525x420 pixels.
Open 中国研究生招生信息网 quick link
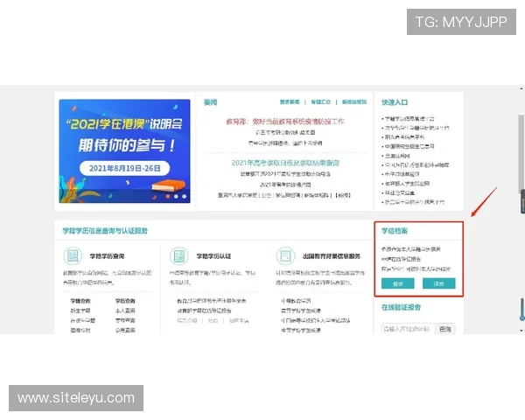pos(409,146)
